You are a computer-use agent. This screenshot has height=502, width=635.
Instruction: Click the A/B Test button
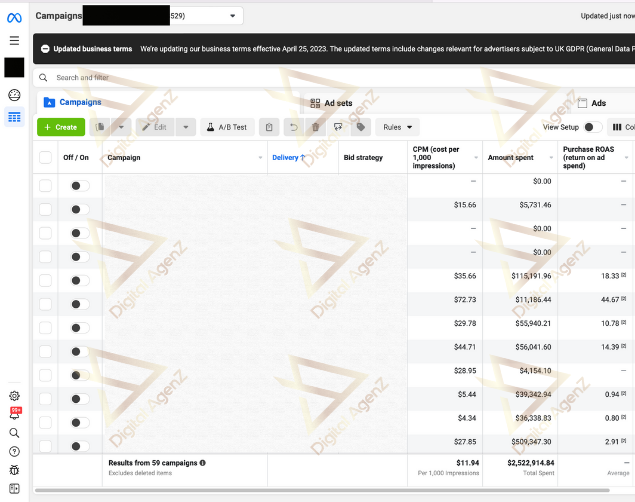228,127
